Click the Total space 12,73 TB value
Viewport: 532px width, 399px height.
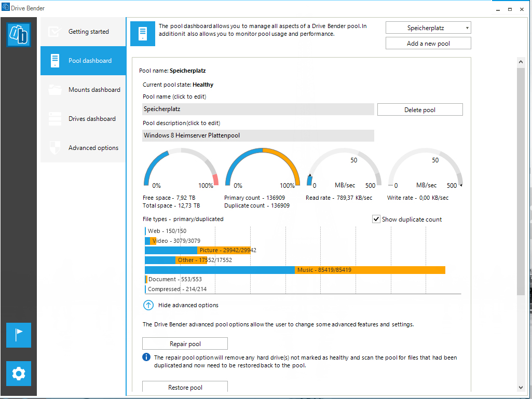point(171,205)
